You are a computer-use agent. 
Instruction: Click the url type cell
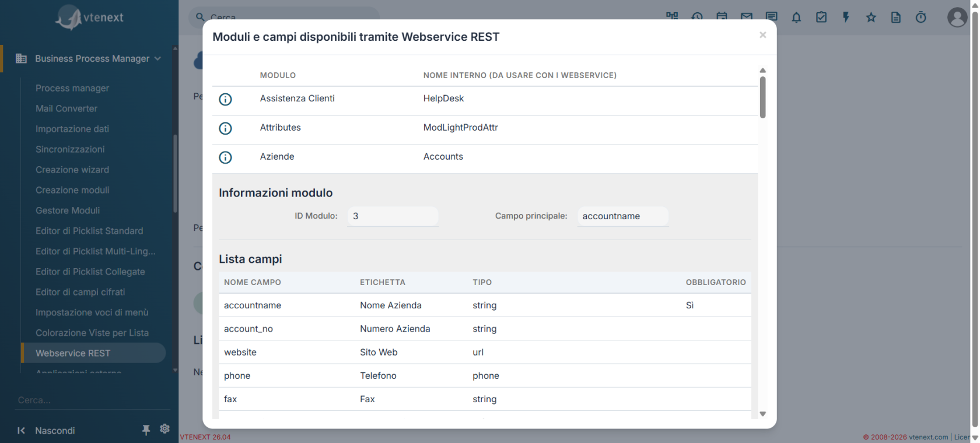pos(478,352)
